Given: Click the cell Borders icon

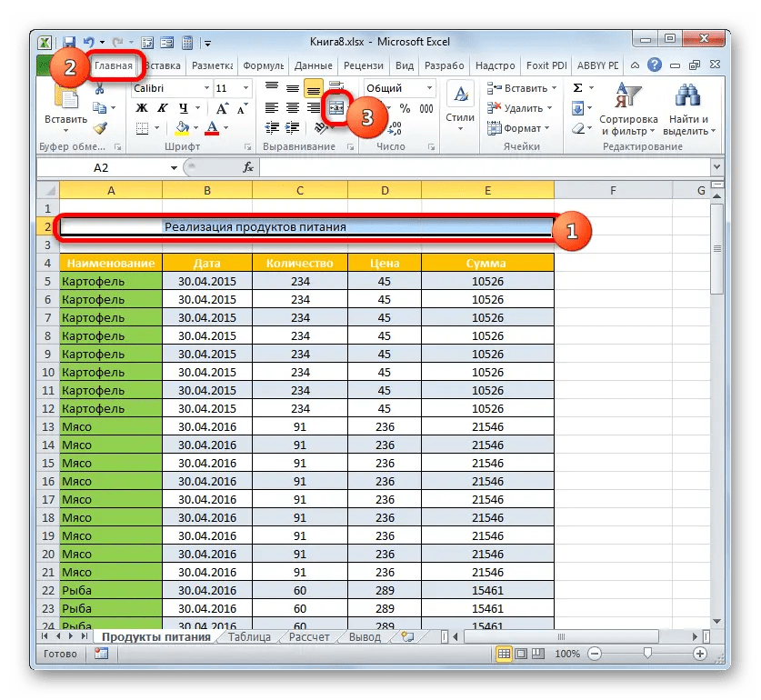Looking at the screenshot, I should pos(142,128).
